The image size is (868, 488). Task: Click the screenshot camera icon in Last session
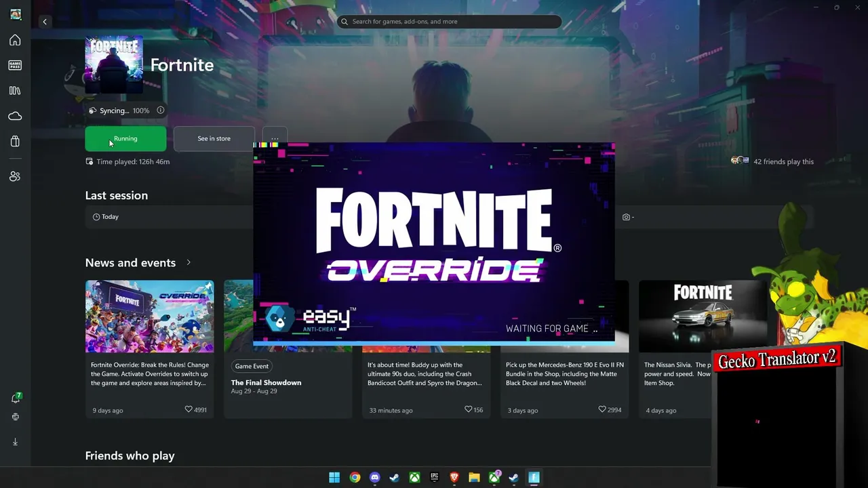click(626, 217)
